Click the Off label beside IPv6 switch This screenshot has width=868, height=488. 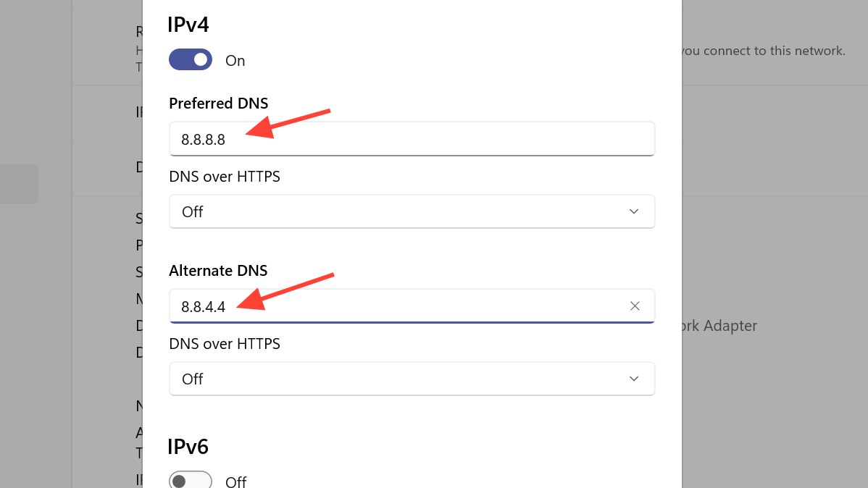[x=236, y=481]
